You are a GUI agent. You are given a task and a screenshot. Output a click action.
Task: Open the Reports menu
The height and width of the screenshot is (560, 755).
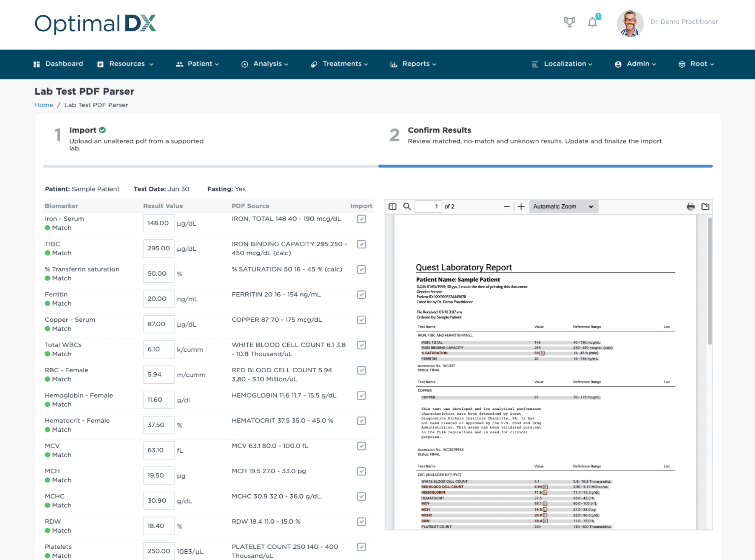[x=413, y=64]
